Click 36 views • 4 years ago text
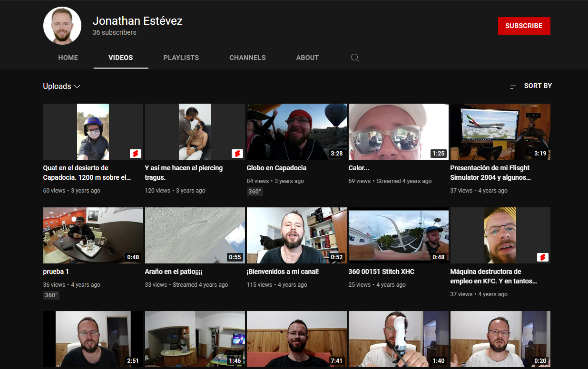 [72, 285]
